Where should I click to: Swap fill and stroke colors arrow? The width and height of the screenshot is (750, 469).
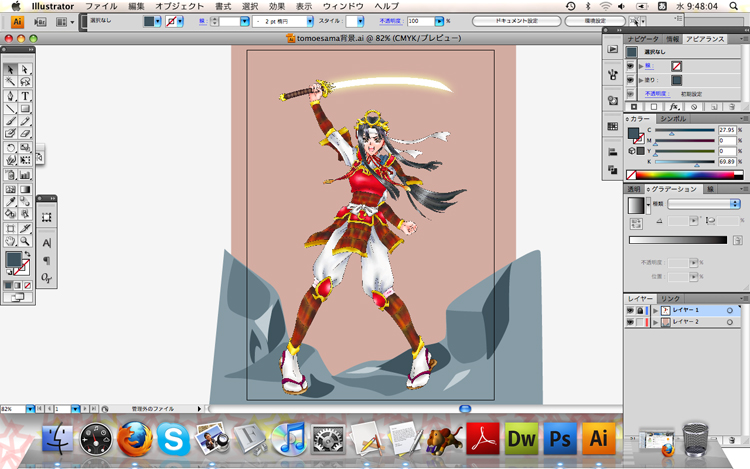pyautogui.click(x=27, y=254)
